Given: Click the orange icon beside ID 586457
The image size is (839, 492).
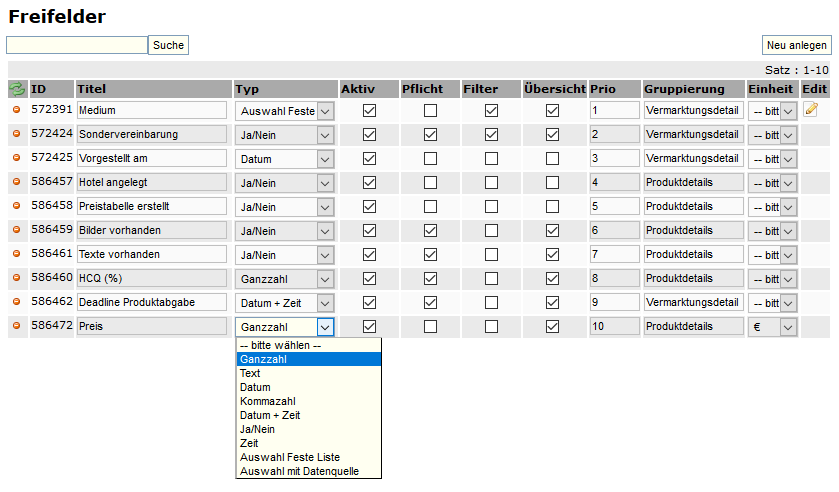Looking at the screenshot, I should pyautogui.click(x=17, y=182).
